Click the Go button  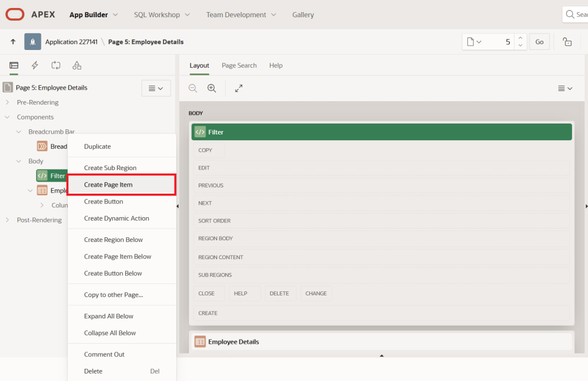tap(539, 42)
